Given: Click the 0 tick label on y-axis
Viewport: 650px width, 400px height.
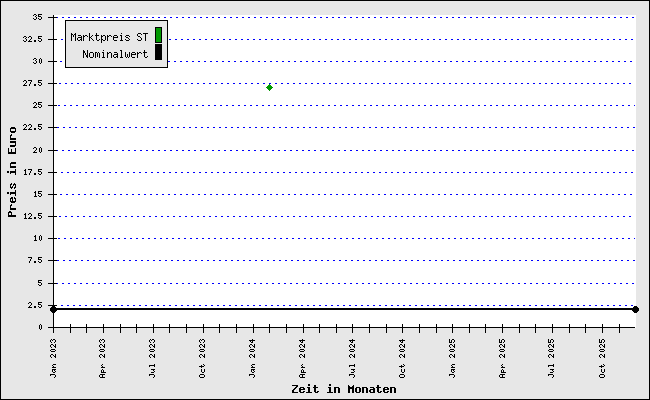Looking at the screenshot, I should coord(39,327).
